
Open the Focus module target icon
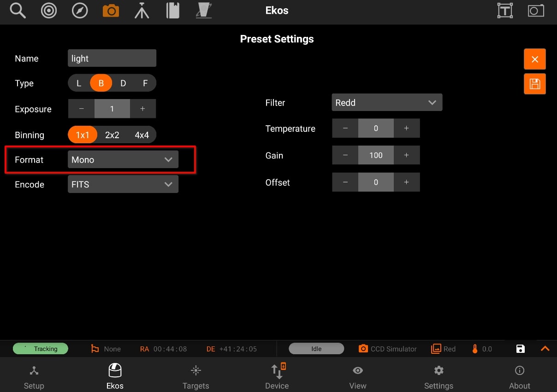tap(49, 11)
